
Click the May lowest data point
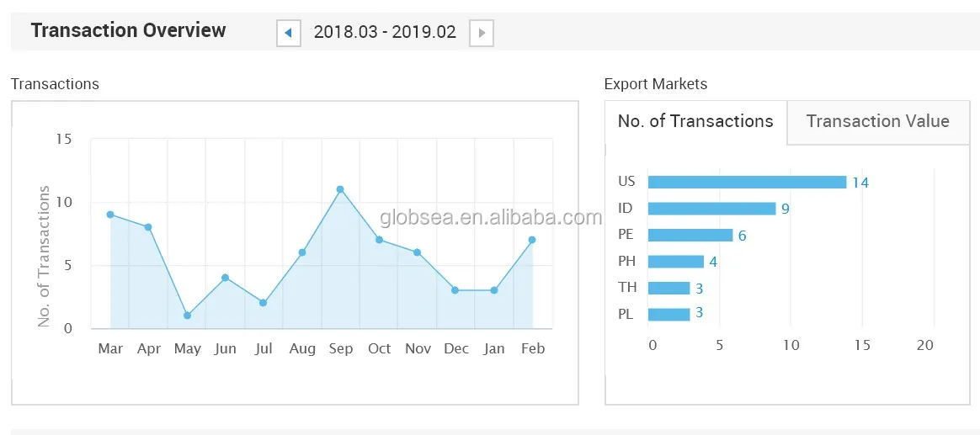point(187,316)
